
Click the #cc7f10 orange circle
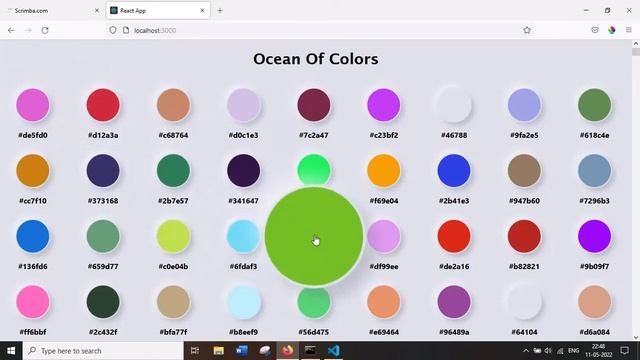click(x=33, y=171)
